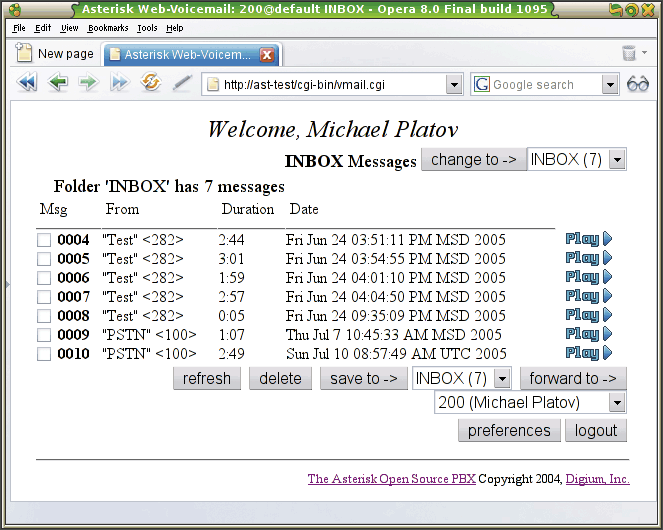Image resolution: width=663 pixels, height=530 pixels.
Task: Play message 0009 from PSTN
Action: (x=588, y=334)
